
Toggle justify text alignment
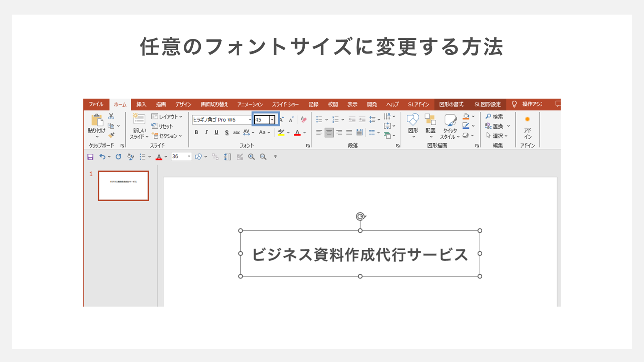(x=349, y=132)
